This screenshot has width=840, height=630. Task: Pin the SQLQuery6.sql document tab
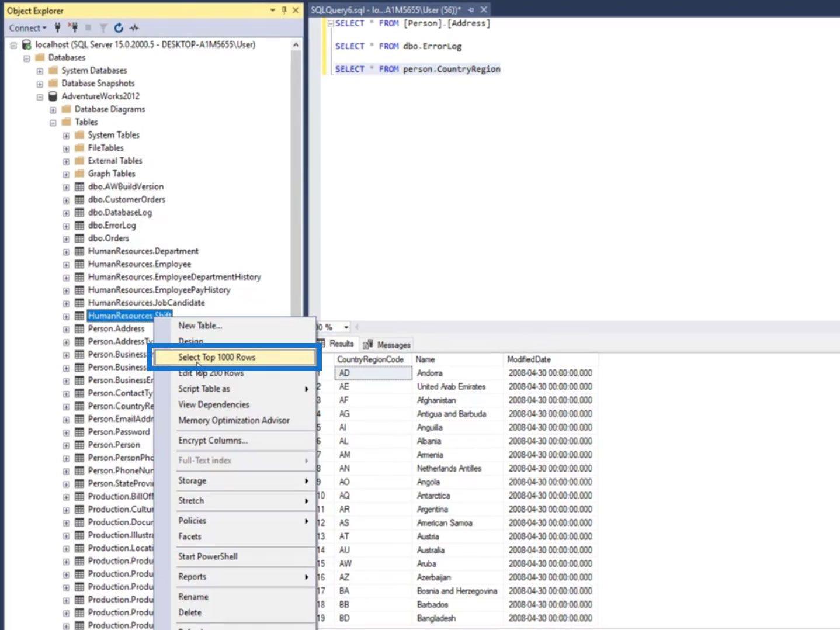coord(471,10)
